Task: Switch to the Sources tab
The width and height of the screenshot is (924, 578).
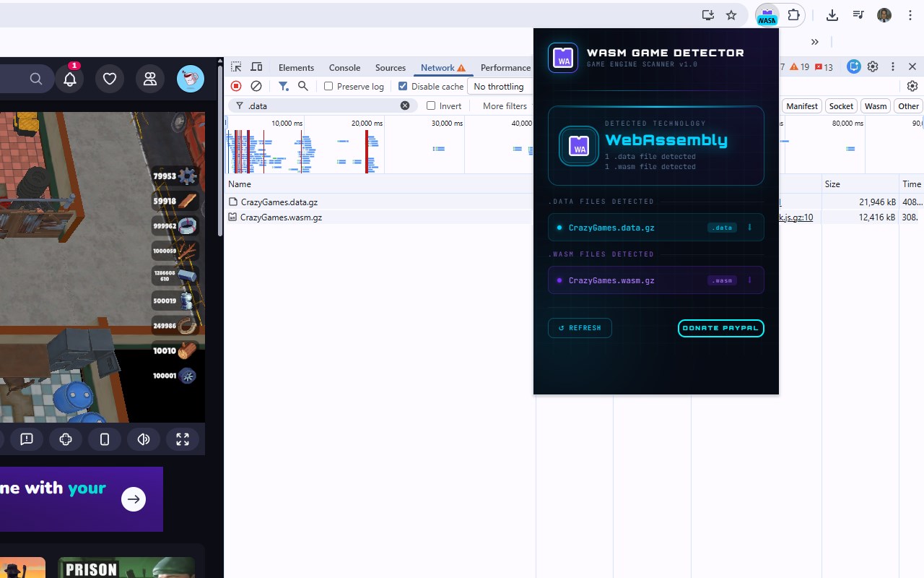Action: click(391, 67)
